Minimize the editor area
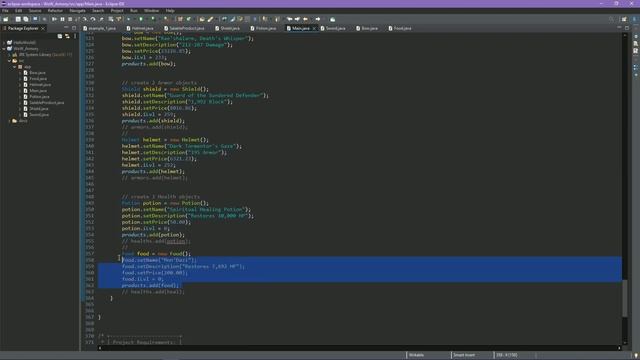 click(x=620, y=28)
